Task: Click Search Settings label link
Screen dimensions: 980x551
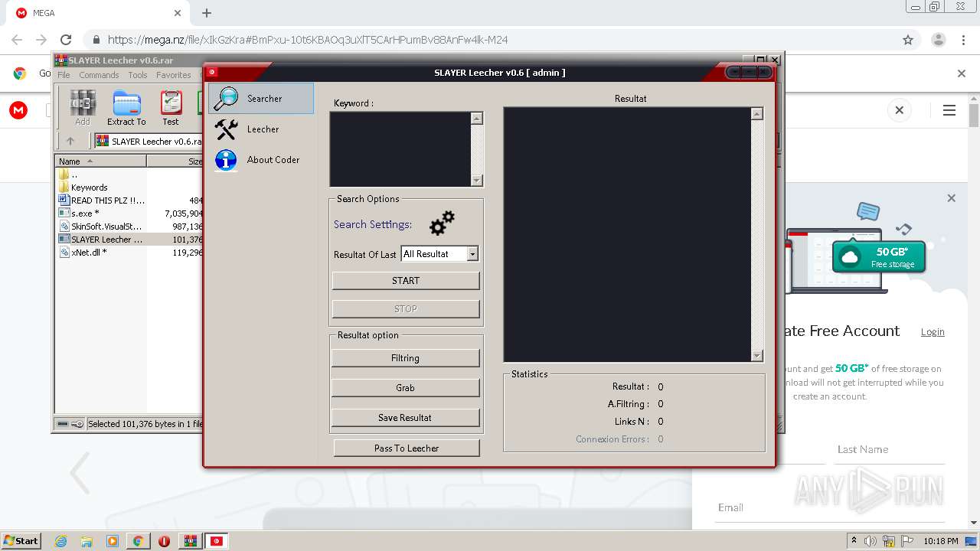Action: (373, 224)
